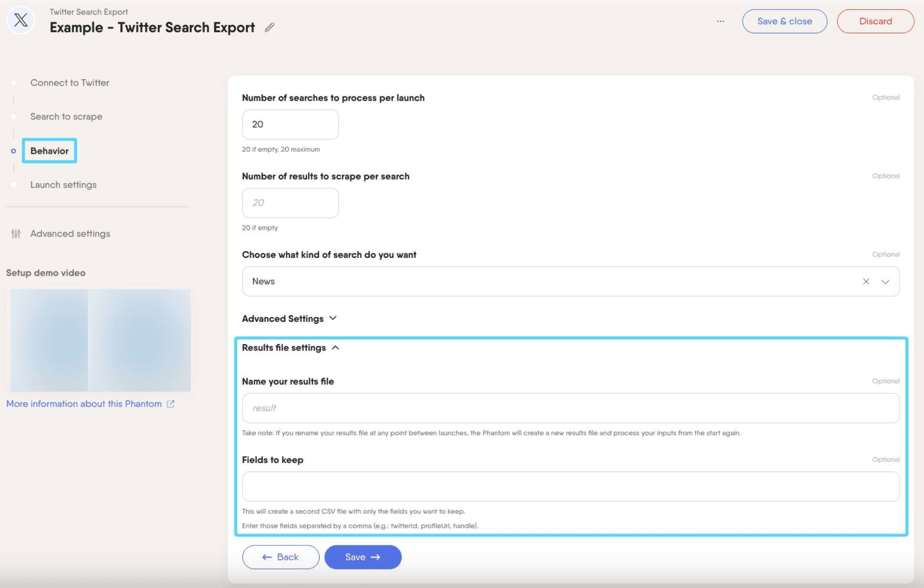Click the Back button

tap(281, 557)
